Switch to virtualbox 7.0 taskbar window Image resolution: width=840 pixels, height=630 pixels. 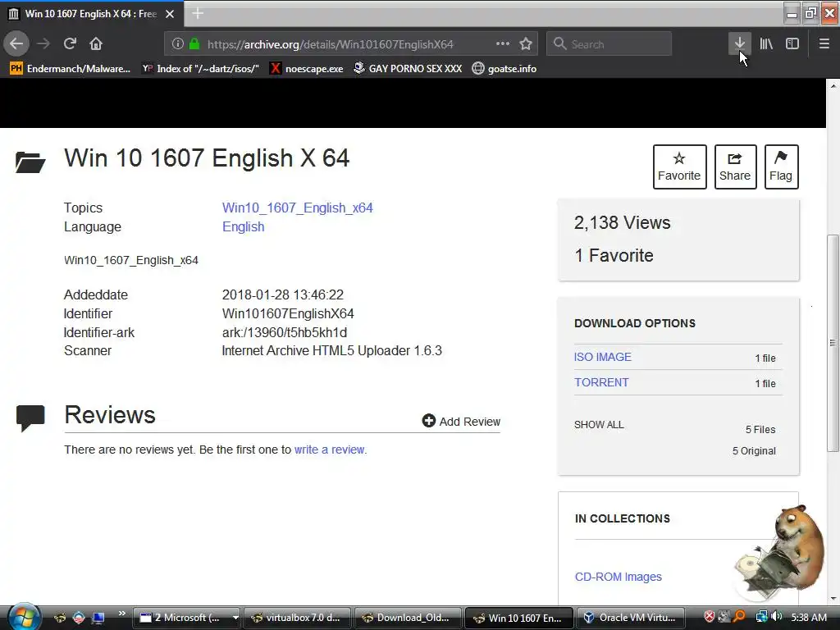297,618
